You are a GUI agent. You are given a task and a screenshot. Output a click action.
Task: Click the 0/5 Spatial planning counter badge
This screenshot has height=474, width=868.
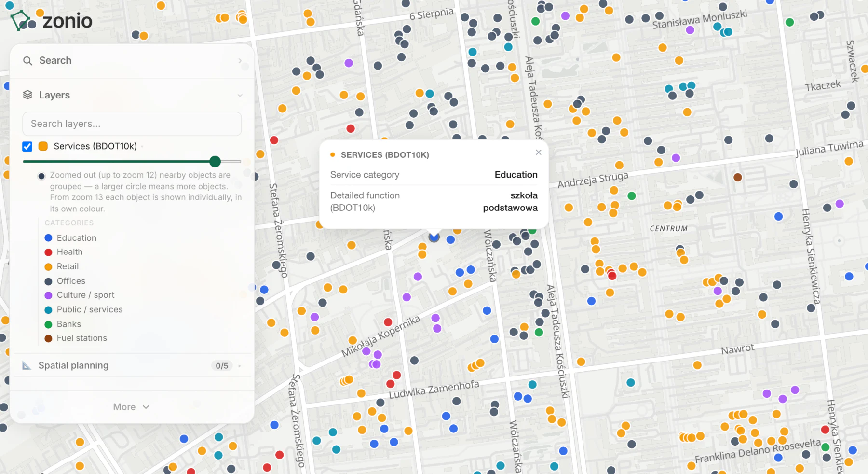pyautogui.click(x=222, y=366)
